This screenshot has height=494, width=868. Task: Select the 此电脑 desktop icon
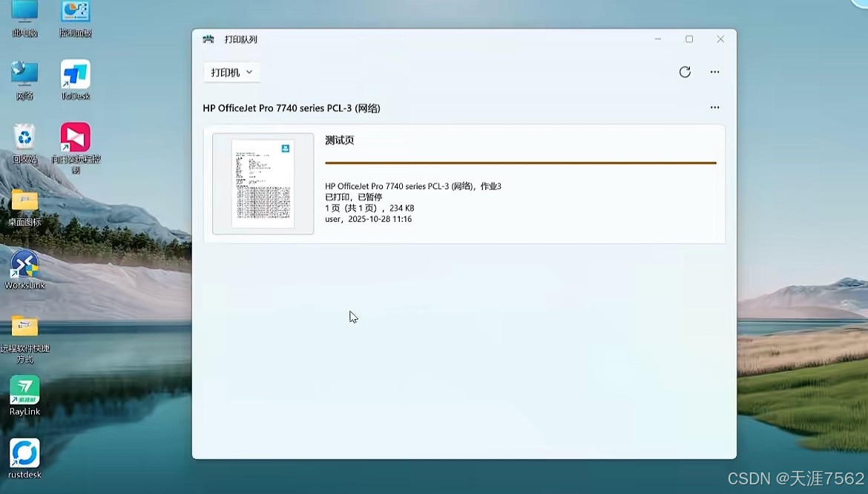tap(24, 18)
